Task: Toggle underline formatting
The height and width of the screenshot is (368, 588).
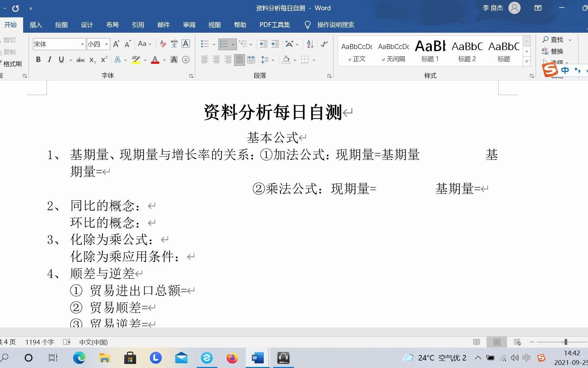Action: coord(61,60)
